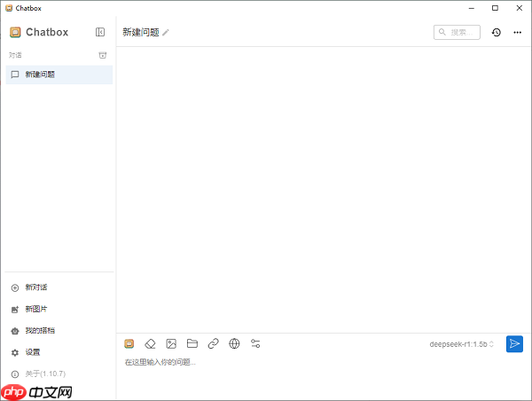Click the plus icon beside 新对话
The width and height of the screenshot is (532, 401).
pyautogui.click(x=15, y=288)
